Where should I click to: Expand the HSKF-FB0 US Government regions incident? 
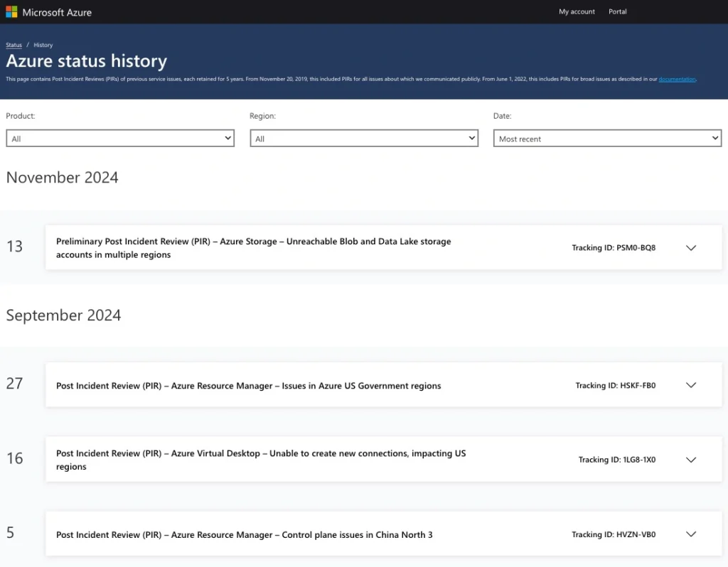[690, 385]
